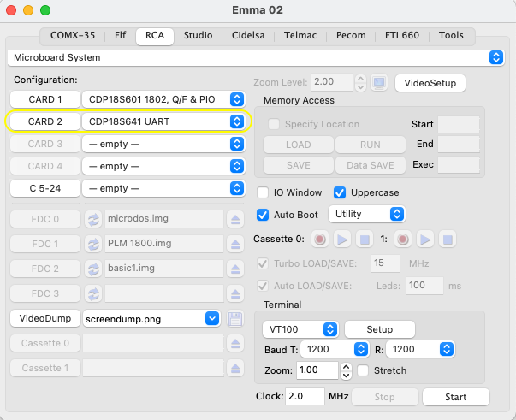Click the swap icon beside FDC 1
This screenshot has height=420, width=516.
click(93, 244)
